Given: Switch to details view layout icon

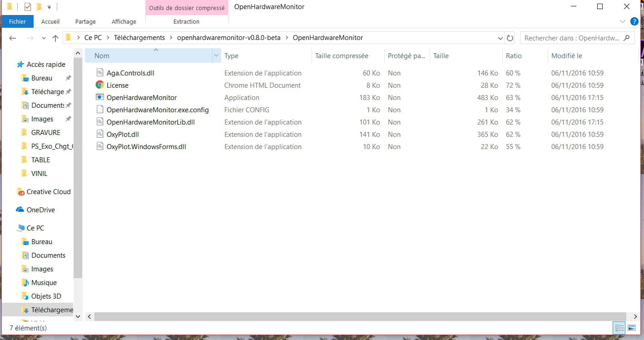Looking at the screenshot, I should (619, 328).
